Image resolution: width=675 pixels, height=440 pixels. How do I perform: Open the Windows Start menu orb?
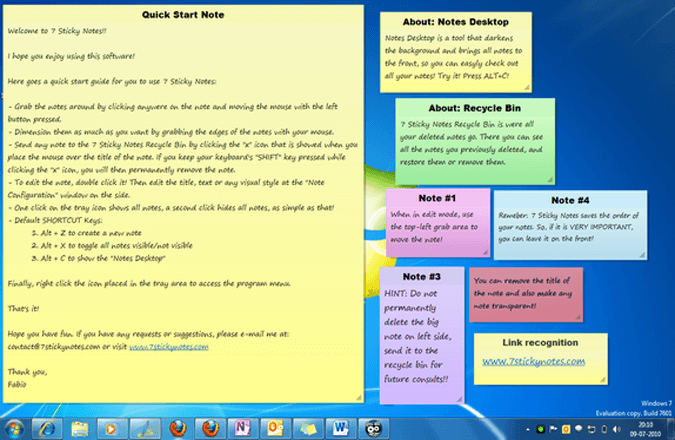[14, 427]
